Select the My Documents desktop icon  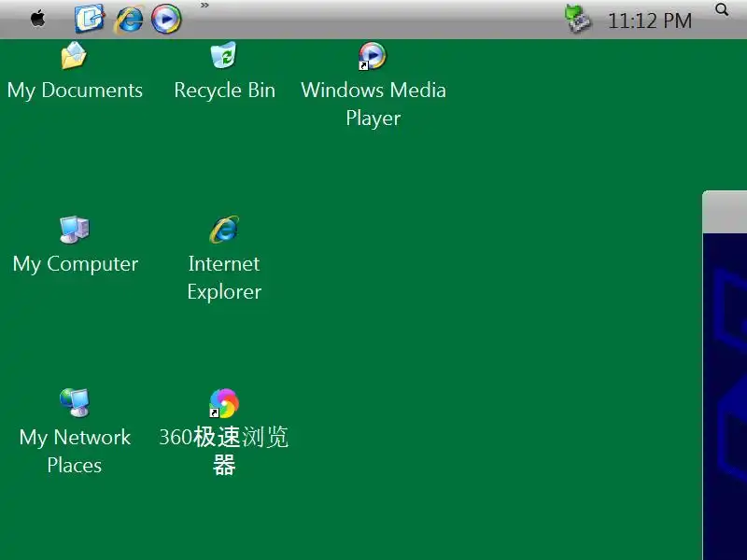75,56
